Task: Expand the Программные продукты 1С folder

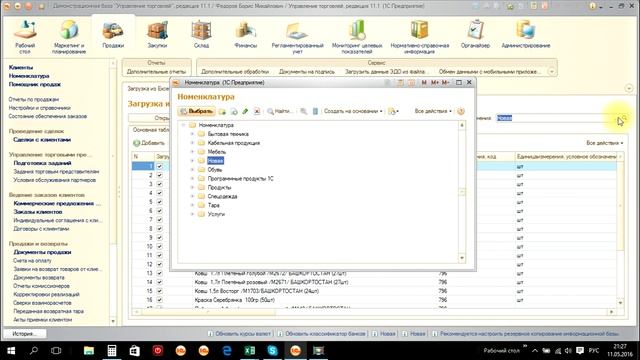Action: 192,178
